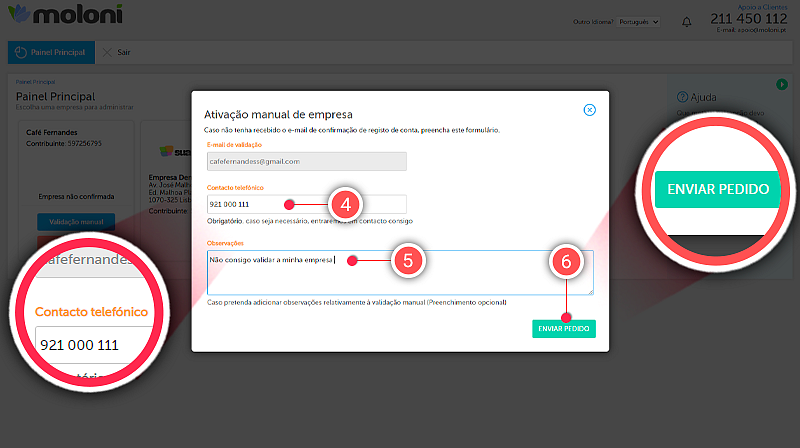
Task: Click the Empresa Demo company logo
Action: 167,150
